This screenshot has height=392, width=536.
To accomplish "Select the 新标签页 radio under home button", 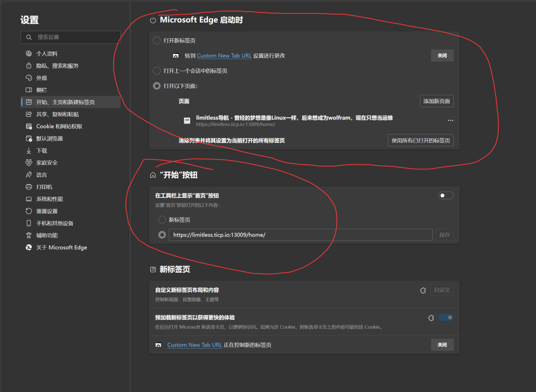I will (162, 219).
